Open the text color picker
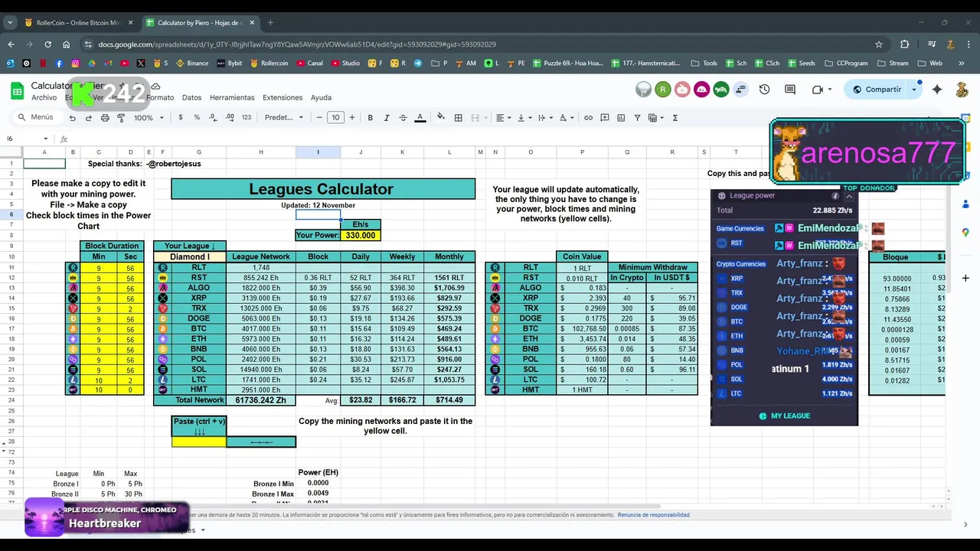This screenshot has width=980, height=551. pos(420,118)
